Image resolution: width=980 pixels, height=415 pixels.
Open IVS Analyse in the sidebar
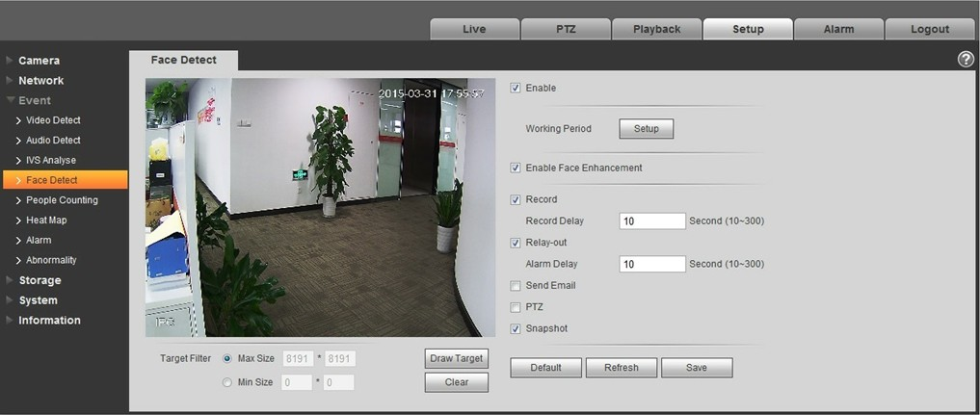(51, 161)
